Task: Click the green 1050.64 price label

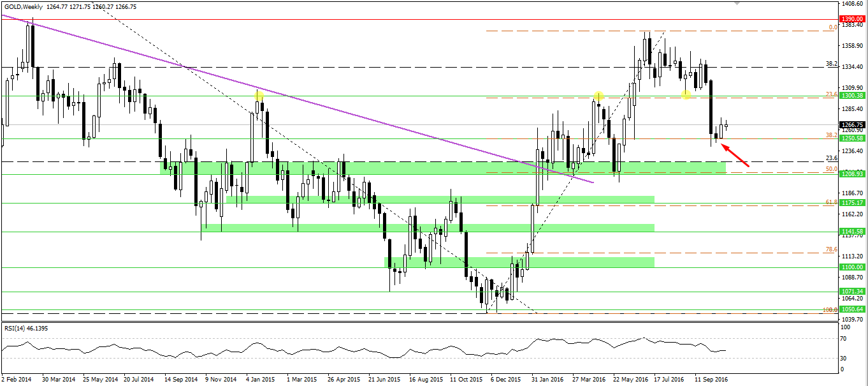Action: point(852,309)
